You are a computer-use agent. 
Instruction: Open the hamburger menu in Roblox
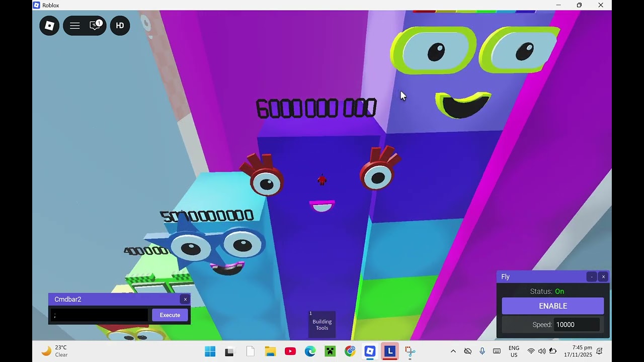(x=74, y=26)
